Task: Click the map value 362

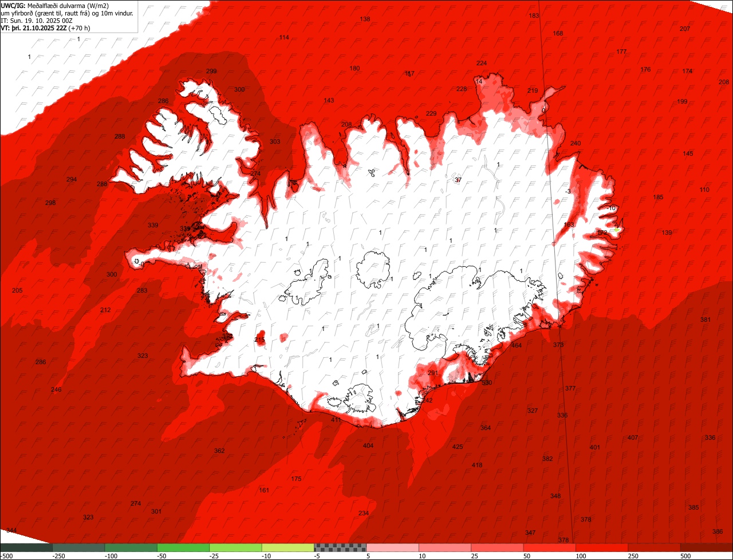Action: click(219, 451)
